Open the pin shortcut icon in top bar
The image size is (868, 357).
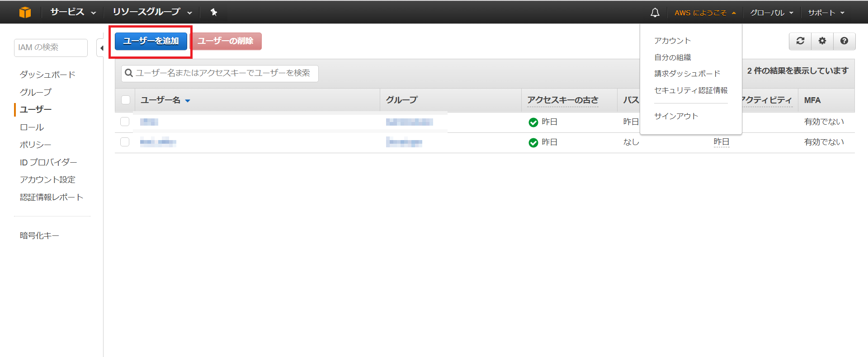(x=214, y=12)
